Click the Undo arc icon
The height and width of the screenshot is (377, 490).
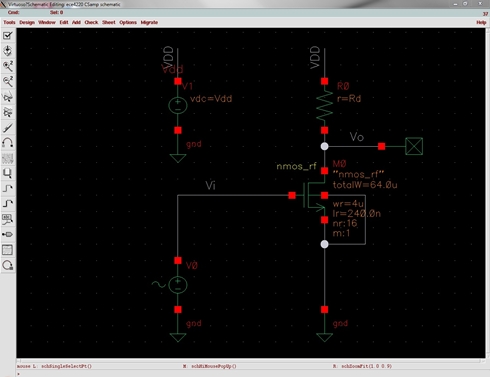pos(8,143)
